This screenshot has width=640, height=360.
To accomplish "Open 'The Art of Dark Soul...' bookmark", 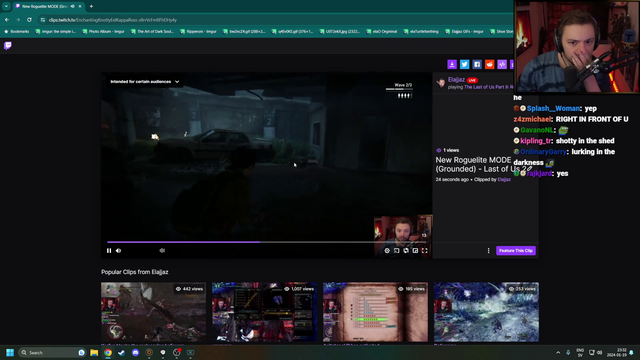I will 152,31.
